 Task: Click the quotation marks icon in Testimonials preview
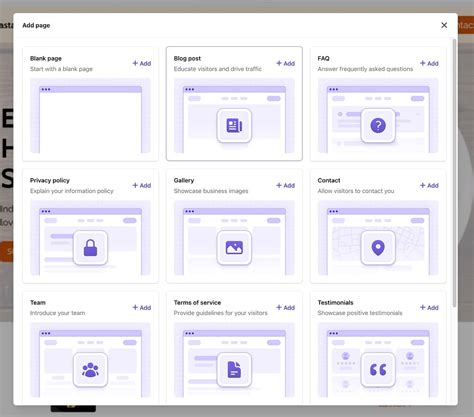pyautogui.click(x=378, y=370)
